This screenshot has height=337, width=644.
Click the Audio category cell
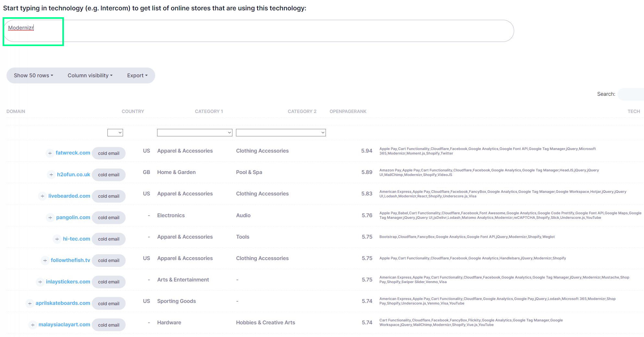coord(243,215)
